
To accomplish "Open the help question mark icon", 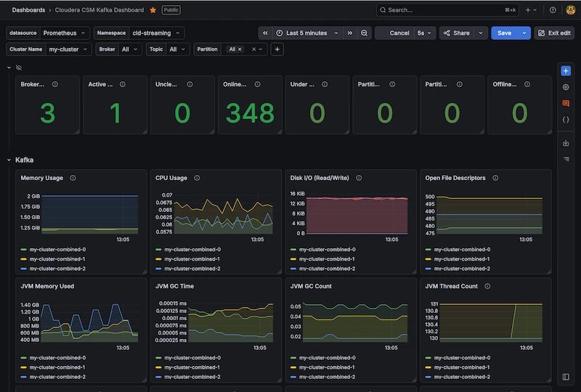I will (553, 10).
